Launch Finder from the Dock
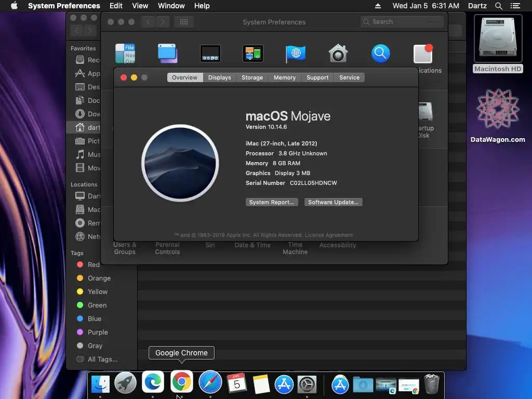 click(x=100, y=384)
